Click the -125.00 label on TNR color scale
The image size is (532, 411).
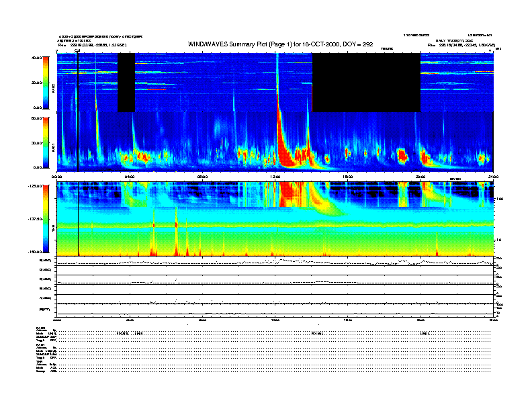tap(34, 186)
